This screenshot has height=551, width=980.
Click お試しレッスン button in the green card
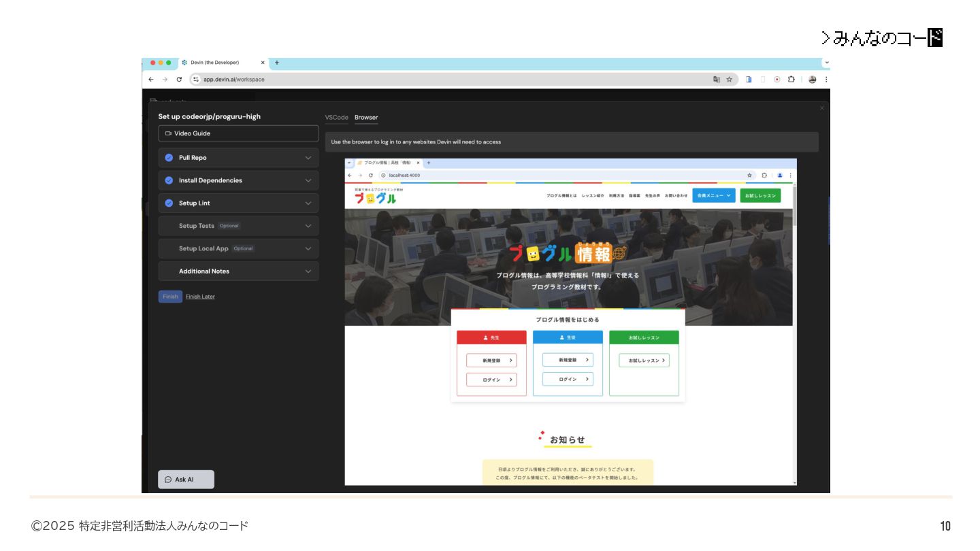click(644, 361)
